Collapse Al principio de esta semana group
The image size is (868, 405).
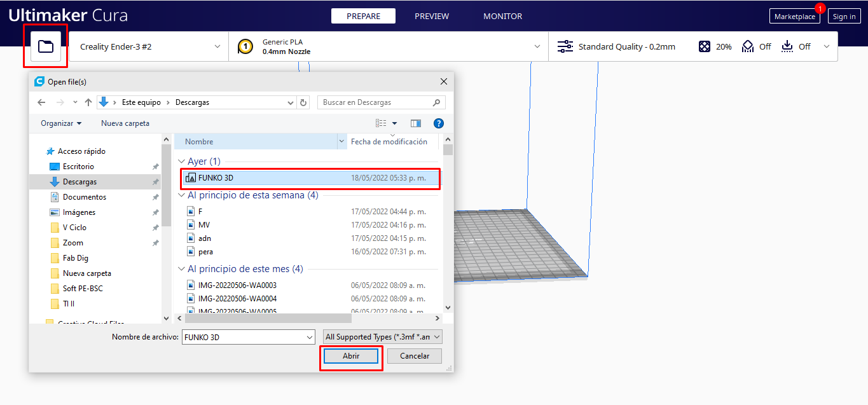point(182,195)
